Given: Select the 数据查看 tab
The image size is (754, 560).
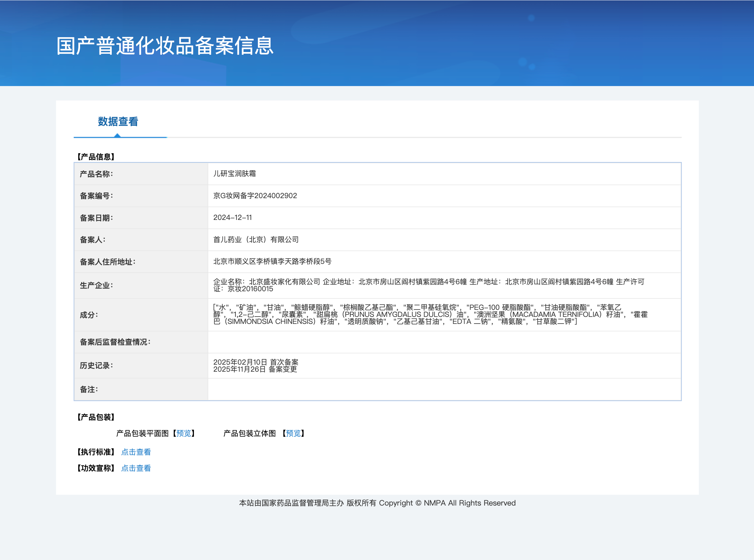Looking at the screenshot, I should (x=118, y=122).
